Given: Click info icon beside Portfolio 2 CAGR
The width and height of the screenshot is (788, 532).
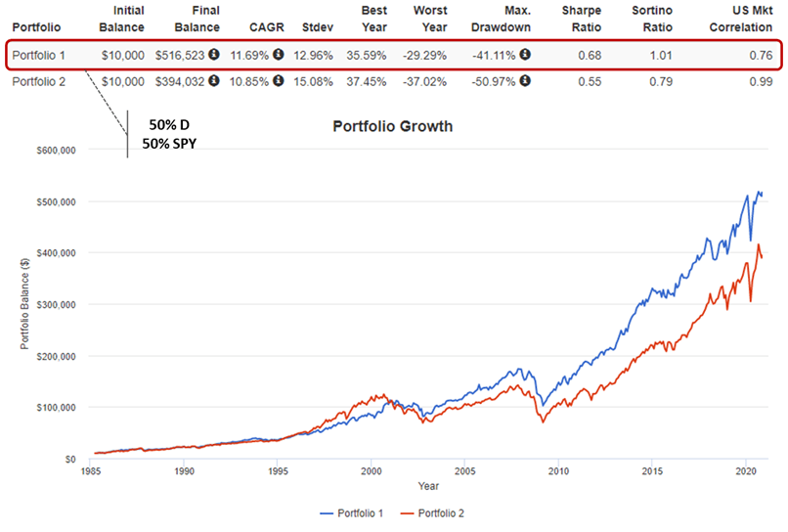Looking at the screenshot, I should point(278,80).
